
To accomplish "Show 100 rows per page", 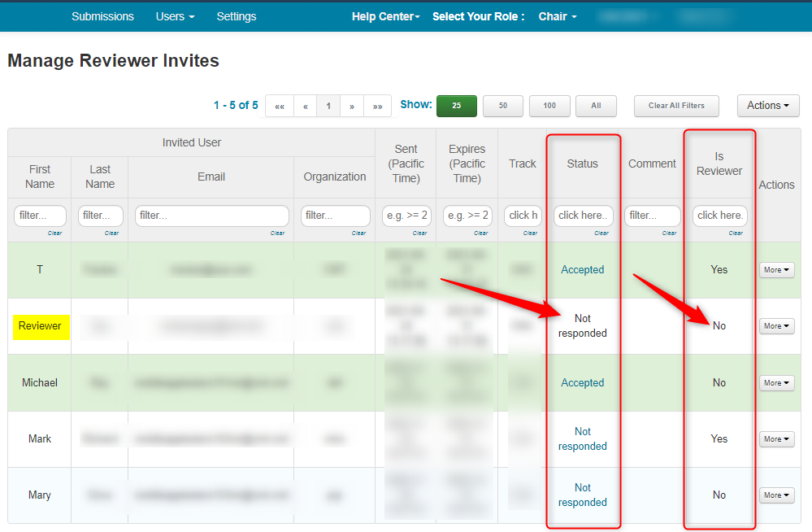I will tap(549, 106).
